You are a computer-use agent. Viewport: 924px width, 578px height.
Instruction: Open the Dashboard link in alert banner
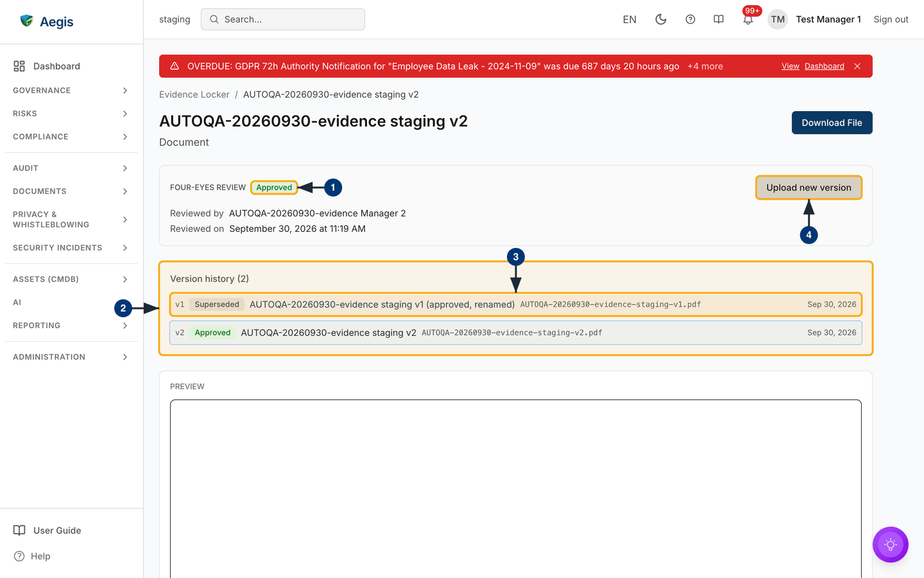tap(825, 66)
